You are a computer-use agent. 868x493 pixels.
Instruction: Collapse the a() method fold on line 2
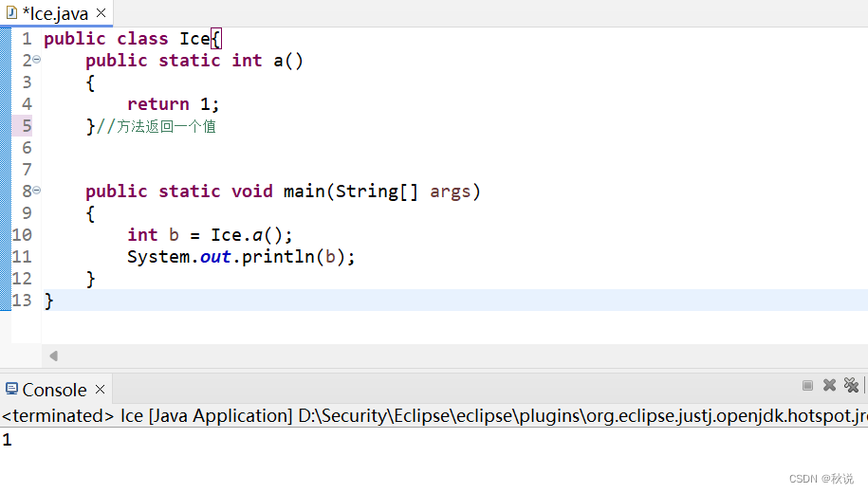(x=37, y=59)
